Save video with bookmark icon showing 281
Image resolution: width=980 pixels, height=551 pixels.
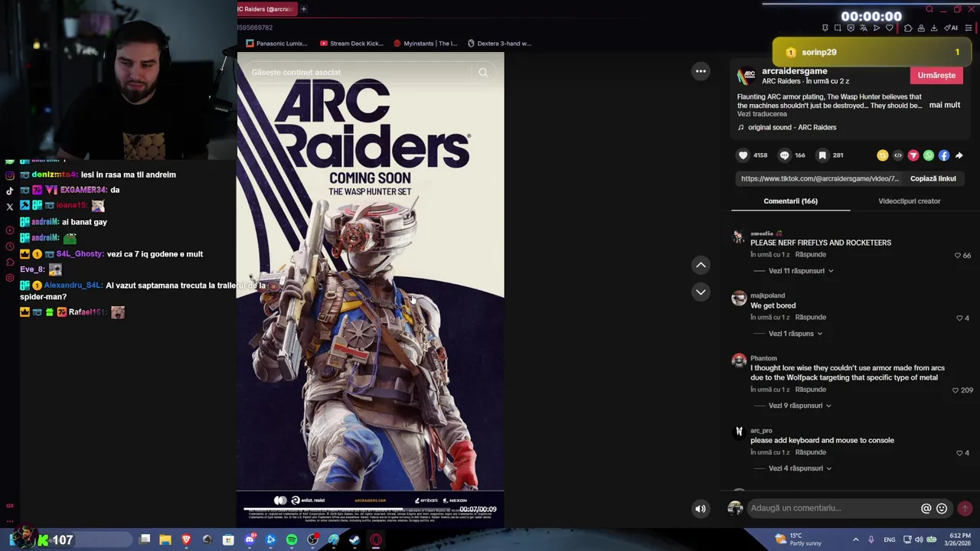click(822, 155)
